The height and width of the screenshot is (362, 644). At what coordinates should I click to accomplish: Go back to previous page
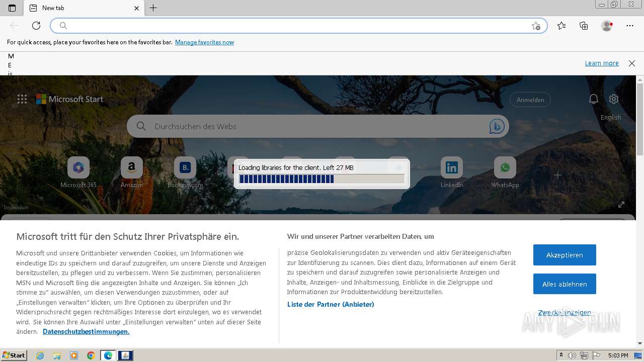click(14, 26)
